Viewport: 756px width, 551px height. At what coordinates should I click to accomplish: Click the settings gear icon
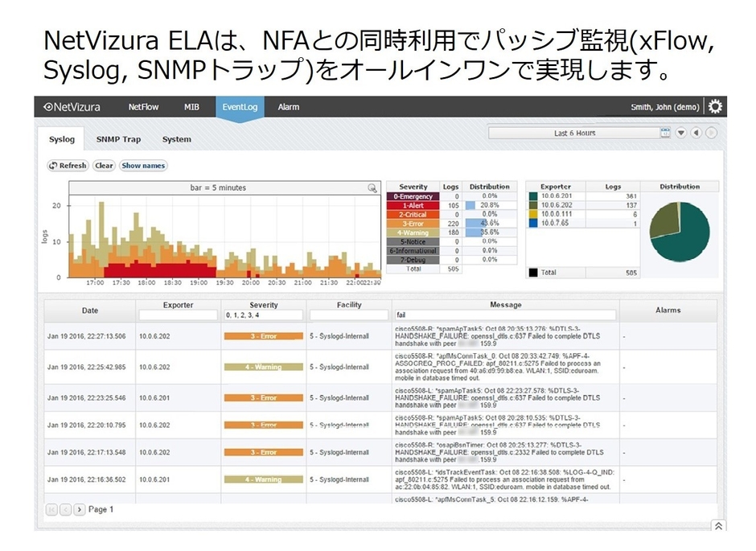[x=714, y=105]
